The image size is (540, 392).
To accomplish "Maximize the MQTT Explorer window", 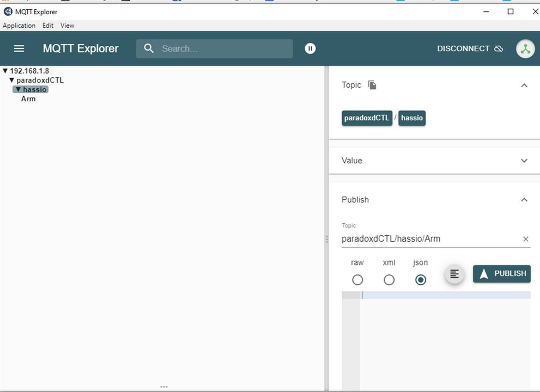I will point(511,11).
